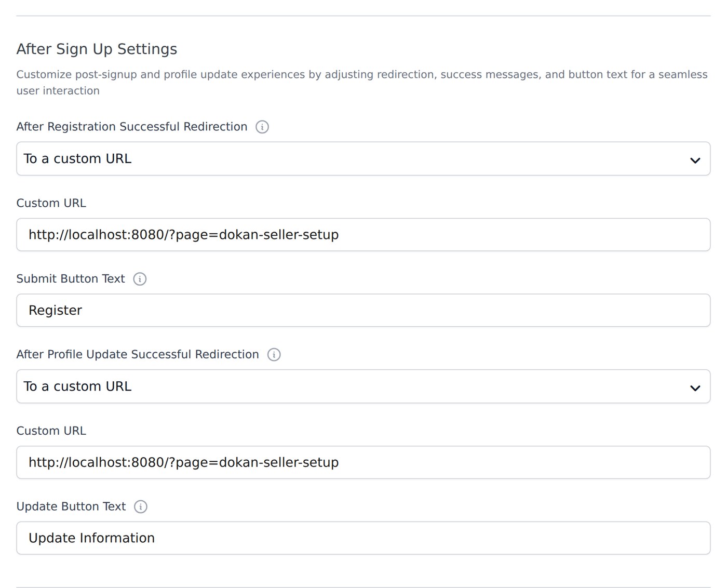Click the "After Profile Update Successful Redirection" label
This screenshot has width=727, height=588.
tap(138, 354)
